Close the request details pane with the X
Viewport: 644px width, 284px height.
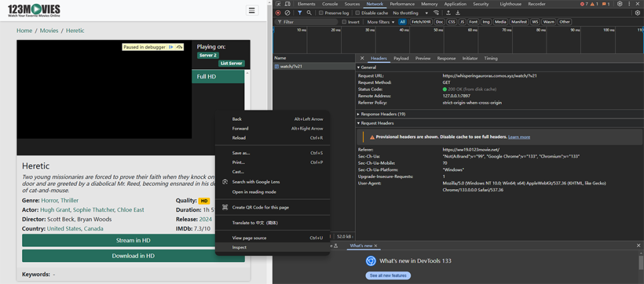pyautogui.click(x=362, y=59)
